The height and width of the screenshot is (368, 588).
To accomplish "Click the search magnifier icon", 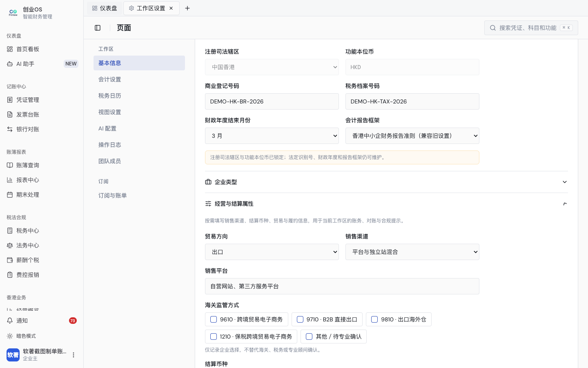I will 493,28.
